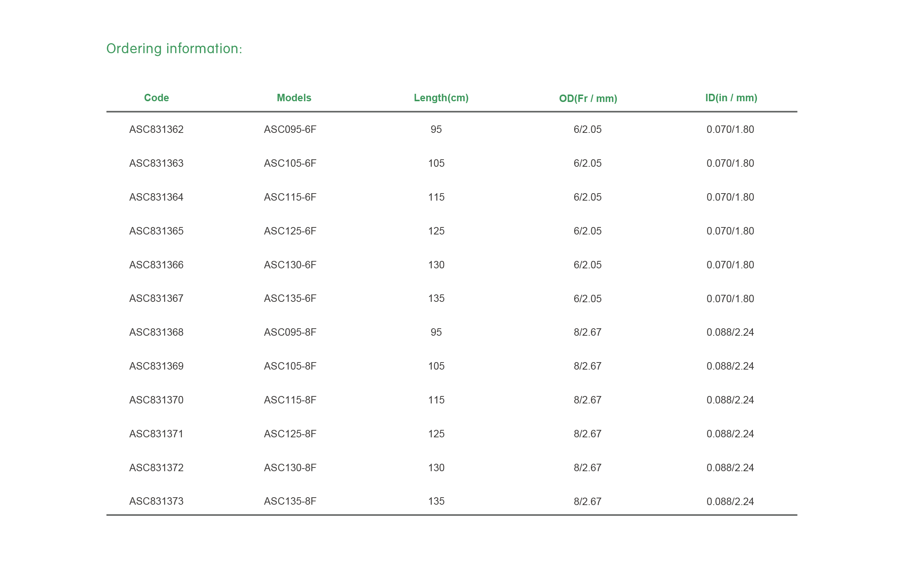
Task: Click OD value in ASC831362 row
Action: (587, 130)
